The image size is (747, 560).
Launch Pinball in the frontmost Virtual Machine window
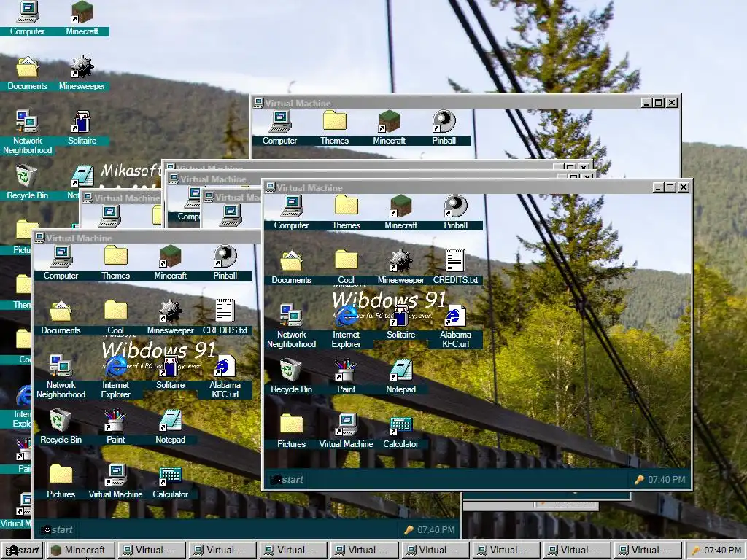tap(455, 213)
